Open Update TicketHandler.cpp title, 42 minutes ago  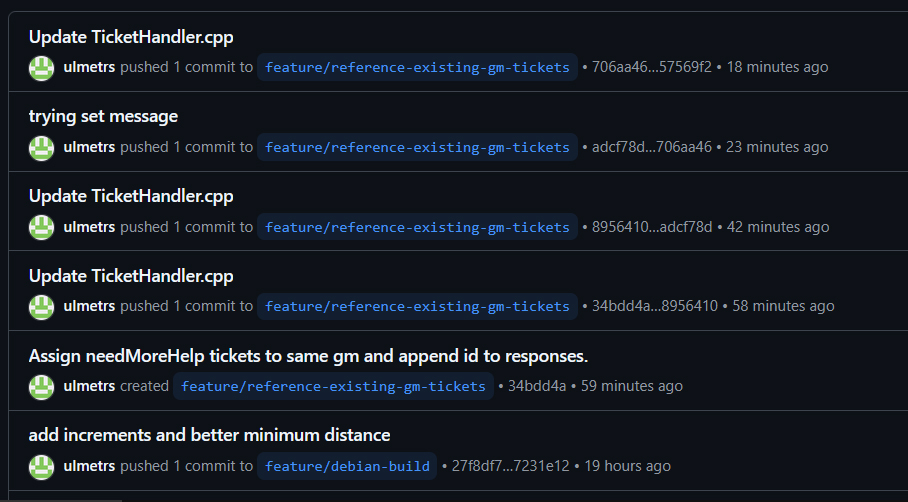point(131,196)
